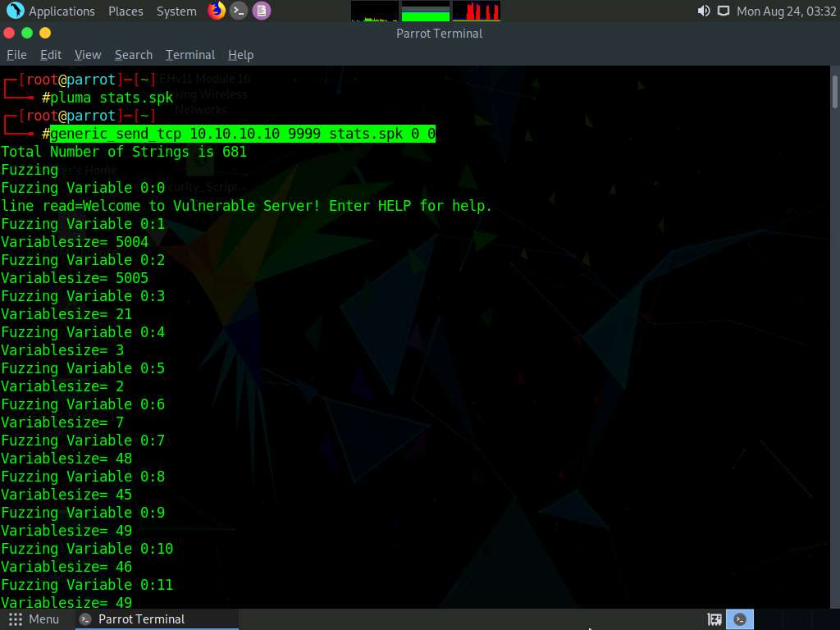Click 'Variablesize= 48' line

pyautogui.click(x=66, y=458)
